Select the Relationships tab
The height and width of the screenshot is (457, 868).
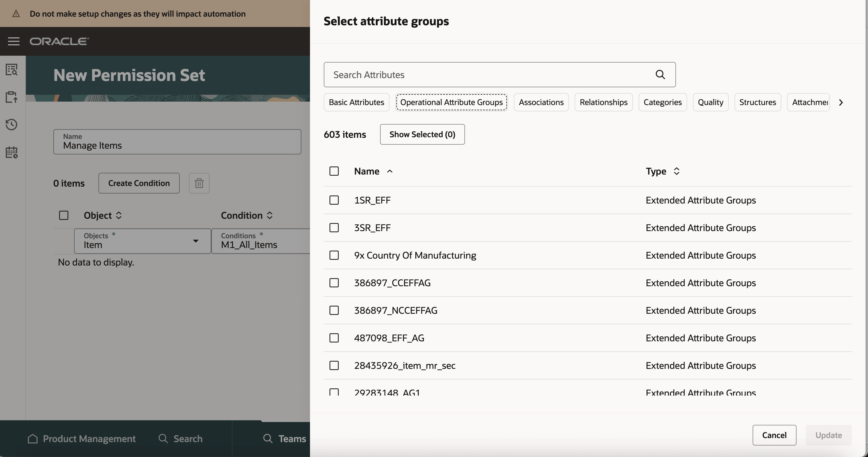click(603, 102)
